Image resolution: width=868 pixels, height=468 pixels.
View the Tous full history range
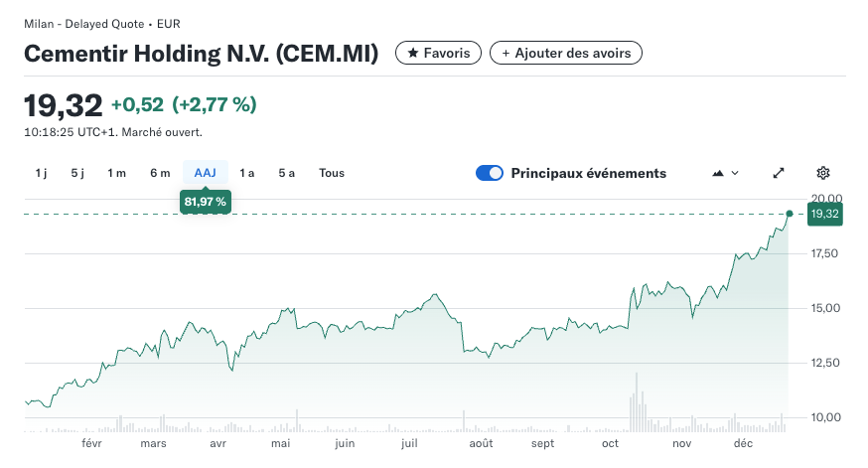332,173
